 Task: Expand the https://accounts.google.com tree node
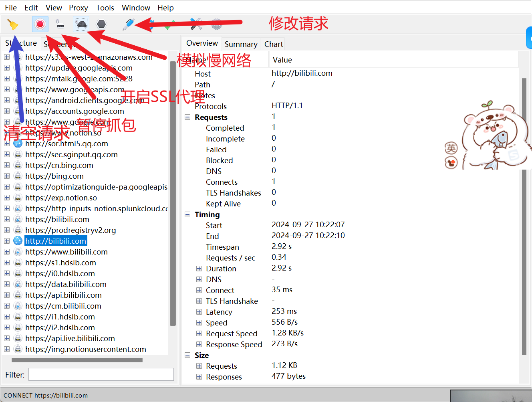click(7, 111)
